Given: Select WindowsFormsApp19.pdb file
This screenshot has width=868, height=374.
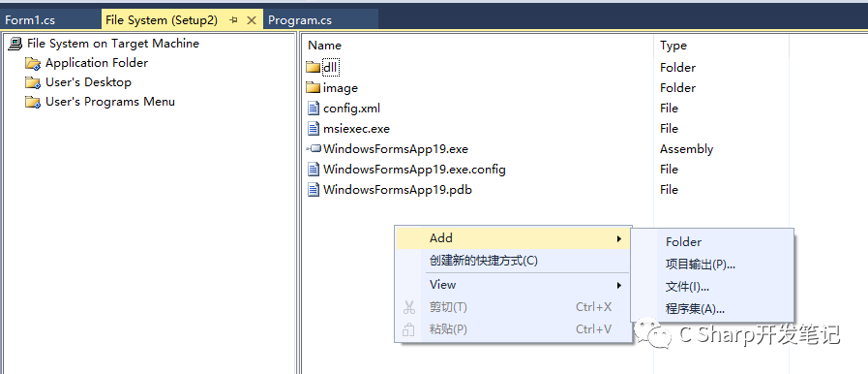Looking at the screenshot, I should click(398, 190).
